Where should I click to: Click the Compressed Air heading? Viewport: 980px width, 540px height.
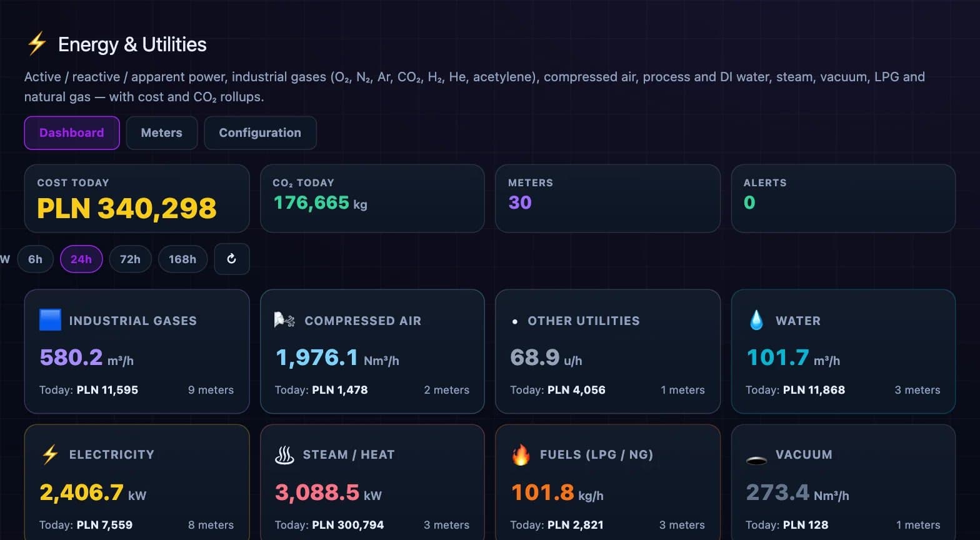(363, 321)
